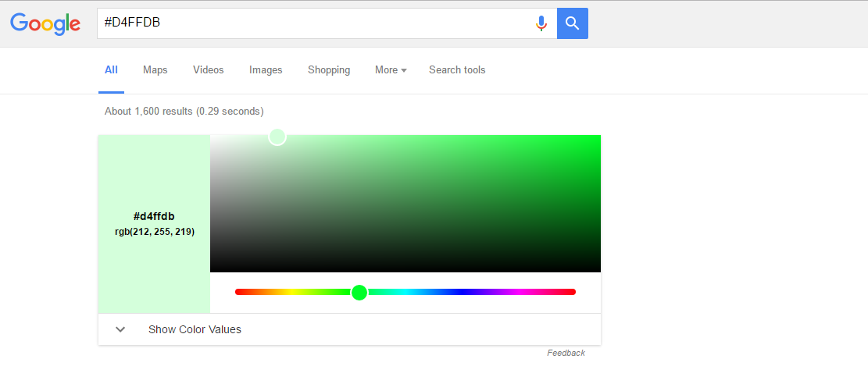Focus the search box containing #D4FFDB
Image resolution: width=868 pixels, height=366 pixels.
313,23
